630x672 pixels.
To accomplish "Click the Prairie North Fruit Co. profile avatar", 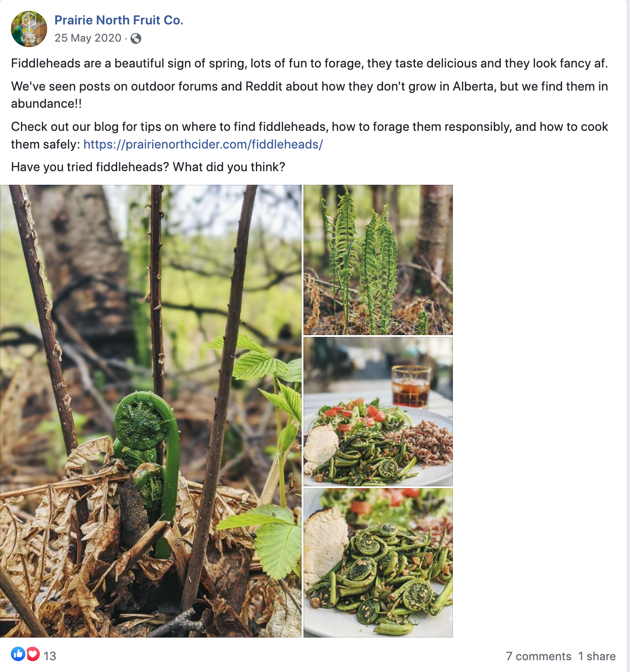I will [x=29, y=29].
